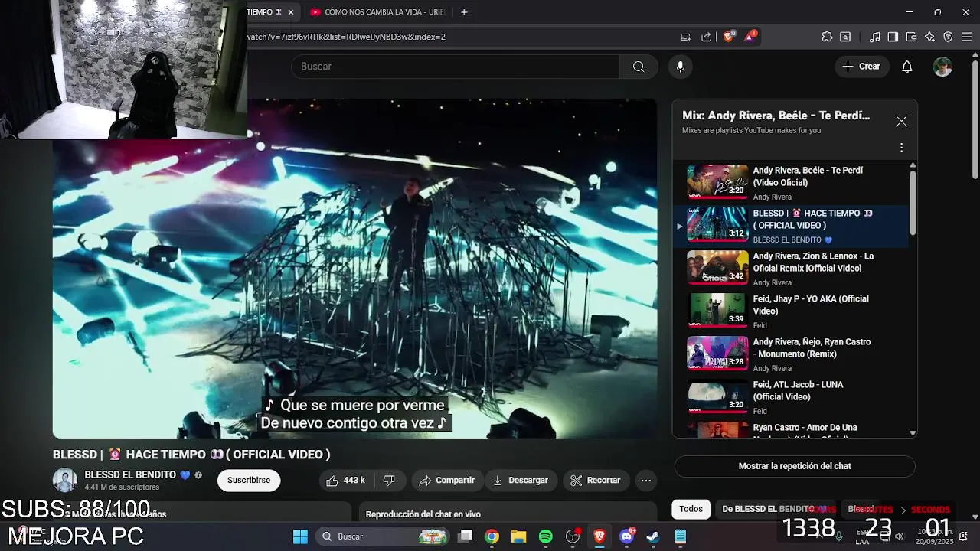The width and height of the screenshot is (980, 551).
Task: Switch to CÓMO NOS CAMBIA LA VIDA tab
Action: click(x=378, y=12)
